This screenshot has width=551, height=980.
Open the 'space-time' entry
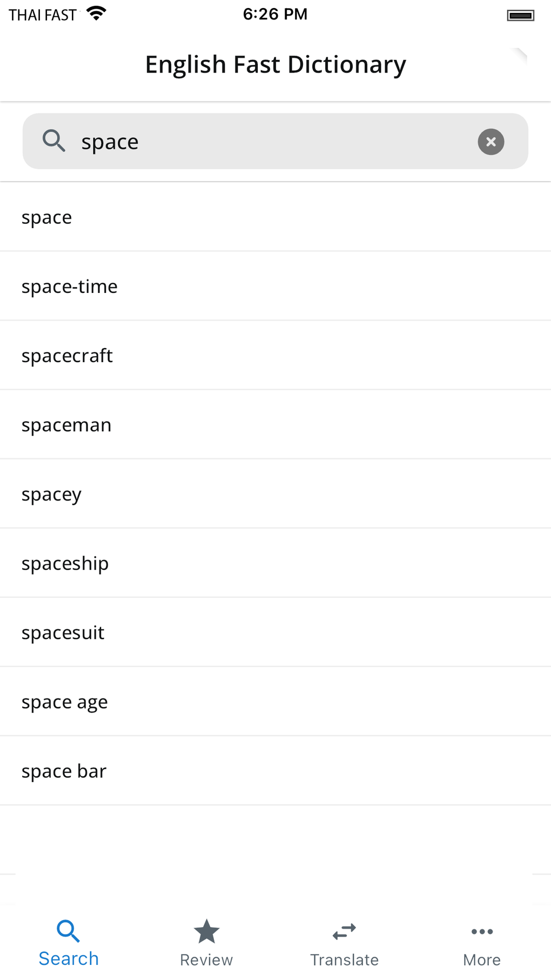click(70, 286)
